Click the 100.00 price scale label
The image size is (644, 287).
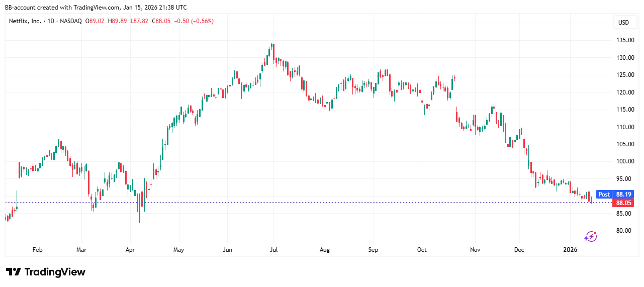623,161
